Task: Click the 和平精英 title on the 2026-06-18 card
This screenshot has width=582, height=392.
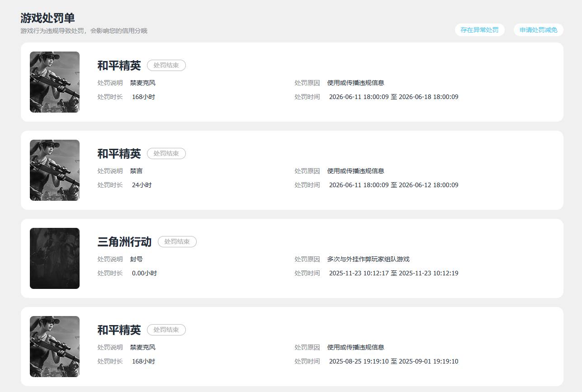Action: tap(119, 66)
